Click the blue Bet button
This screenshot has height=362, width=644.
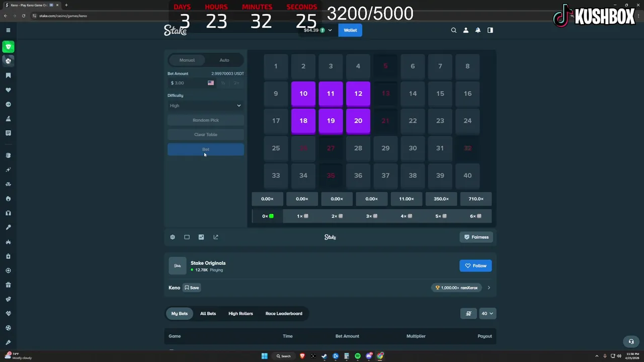(206, 149)
